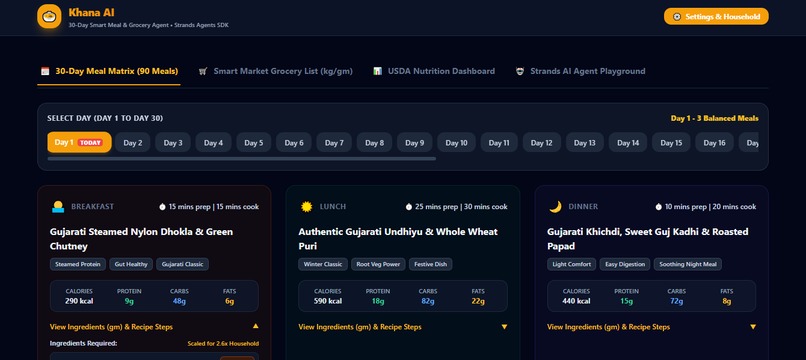Screen dimensions: 806x360
Task: Click the up arrow on Breakfast card
Action: coord(255,326)
